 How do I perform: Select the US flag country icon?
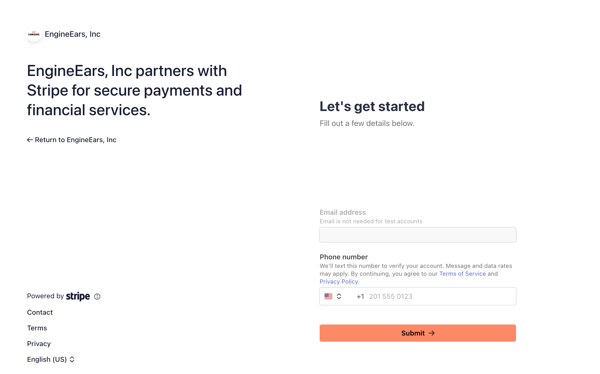tap(328, 296)
